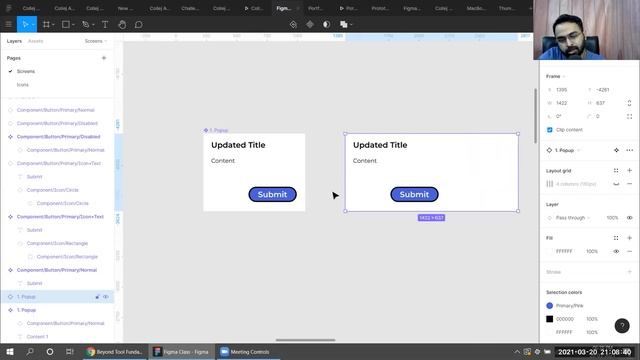Click constrain proportions icon beside height
Screen dimensions: 640x360
[629, 103]
